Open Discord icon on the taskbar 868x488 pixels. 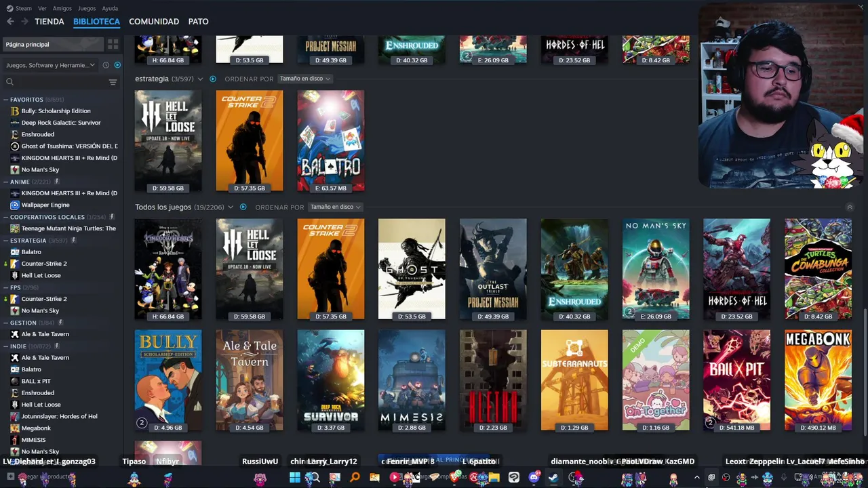click(x=534, y=478)
